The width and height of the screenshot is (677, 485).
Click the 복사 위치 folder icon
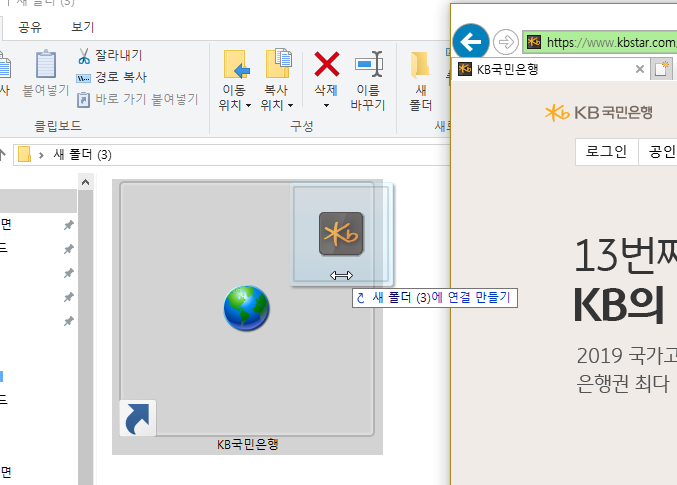pyautogui.click(x=278, y=64)
